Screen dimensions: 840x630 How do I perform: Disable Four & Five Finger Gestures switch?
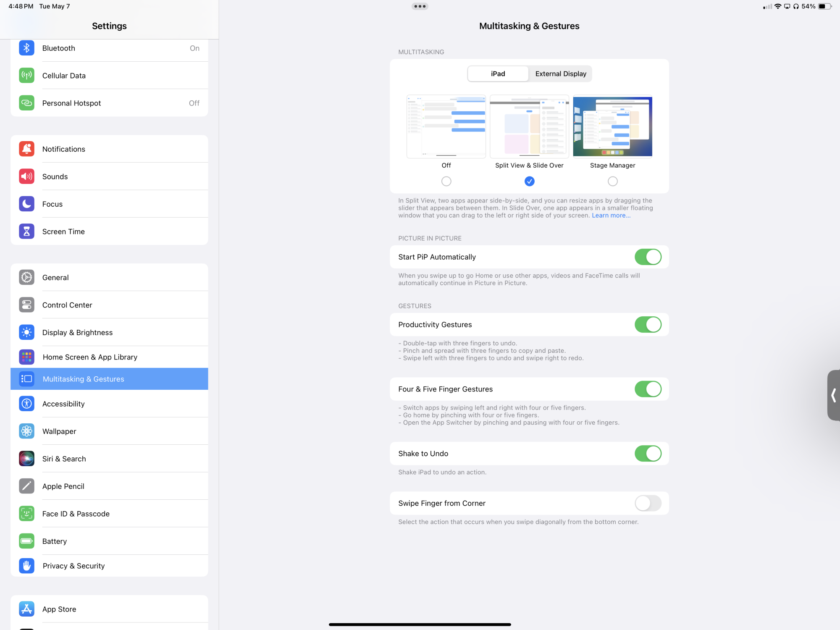pyautogui.click(x=648, y=389)
